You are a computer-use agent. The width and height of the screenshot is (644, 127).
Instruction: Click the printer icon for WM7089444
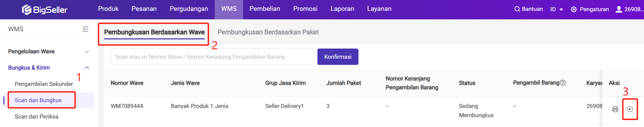pos(615,109)
